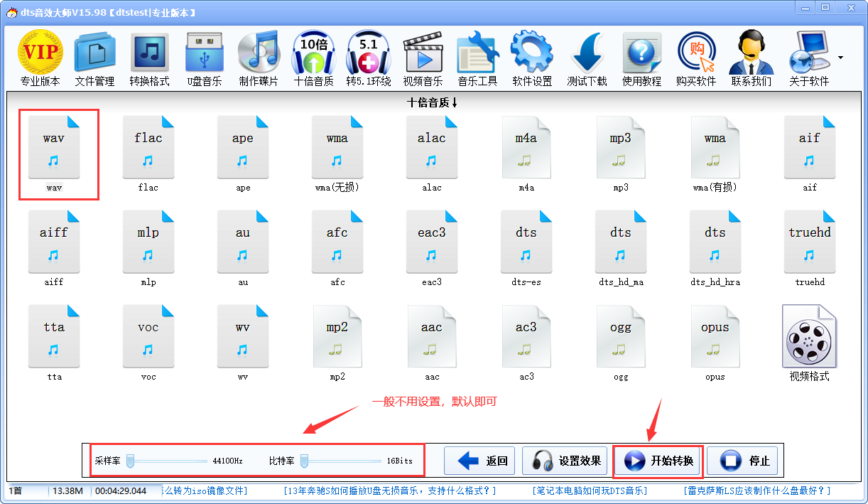Viewport: 868px width, 504px height.
Task: Click the 采样率 sample rate slider handle
Action: coord(131,461)
